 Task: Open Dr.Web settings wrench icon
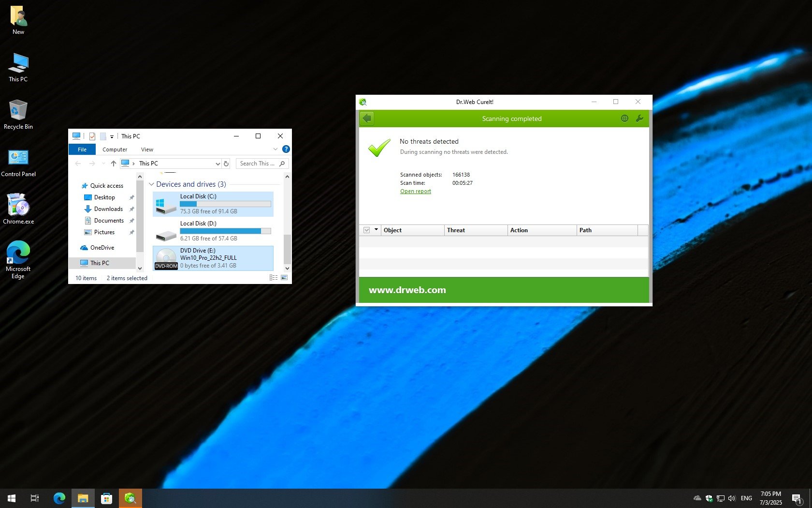[x=639, y=119]
